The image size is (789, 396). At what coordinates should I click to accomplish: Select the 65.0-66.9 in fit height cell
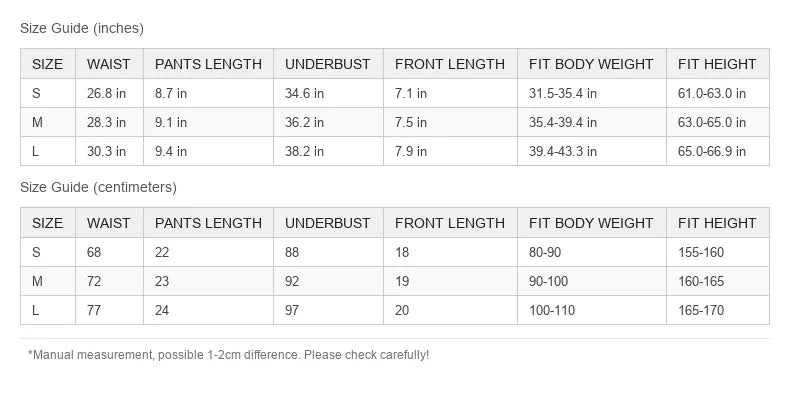718,151
